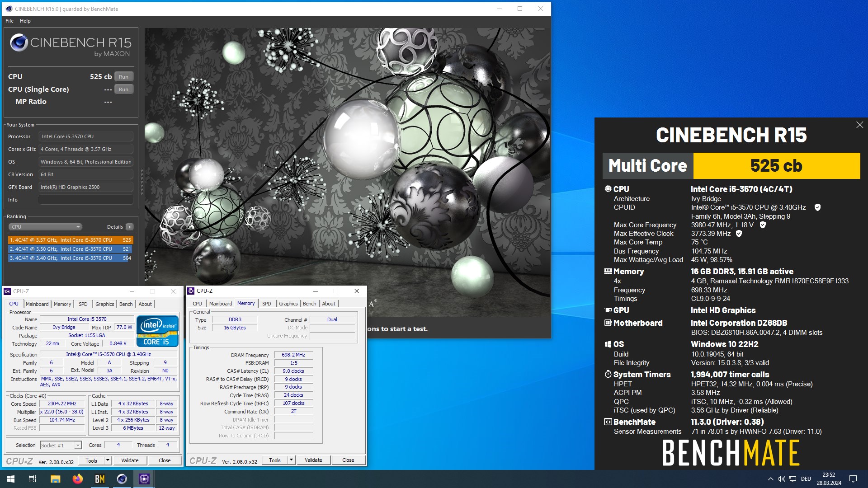The width and height of the screenshot is (868, 488).
Task: Open Mainboard tab in right CPU-Z
Action: click(x=221, y=304)
